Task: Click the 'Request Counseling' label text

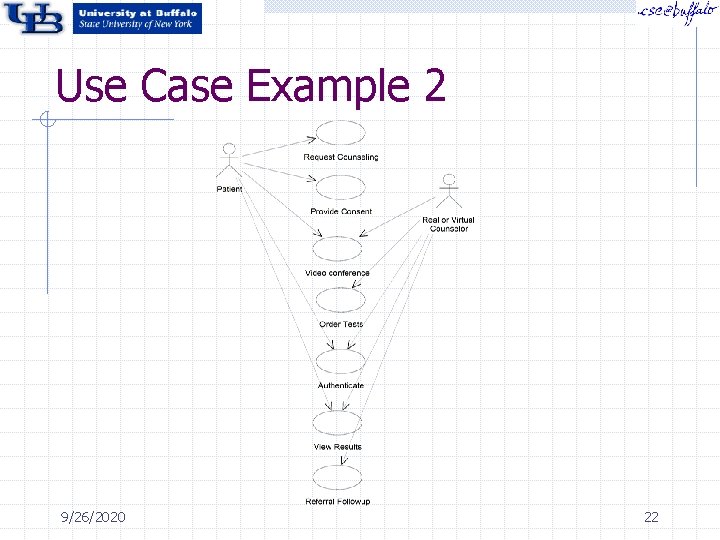Action: (341, 157)
